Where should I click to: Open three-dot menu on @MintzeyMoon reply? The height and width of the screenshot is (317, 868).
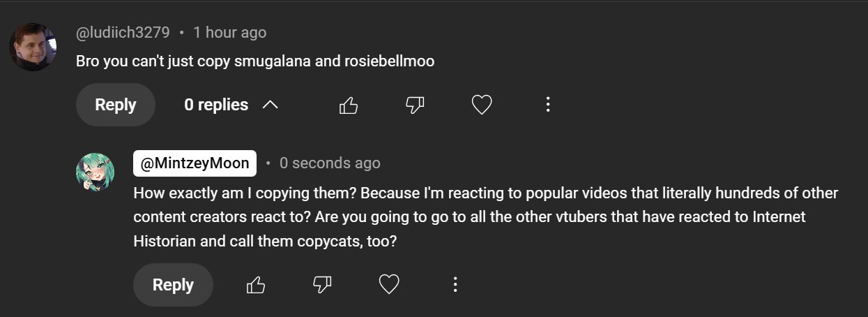click(455, 285)
